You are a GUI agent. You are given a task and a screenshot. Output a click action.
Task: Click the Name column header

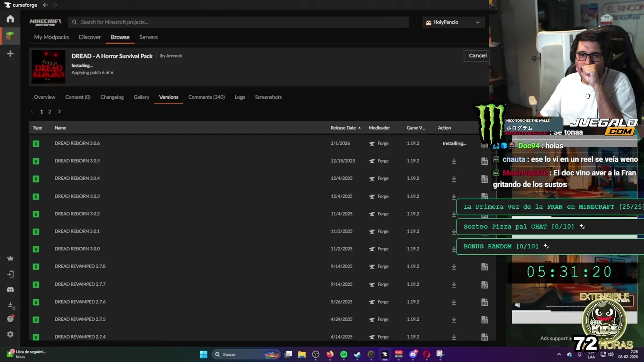coord(60,128)
